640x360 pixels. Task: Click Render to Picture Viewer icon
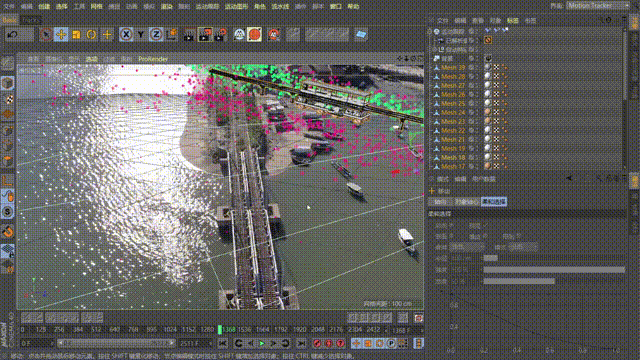[x=205, y=35]
